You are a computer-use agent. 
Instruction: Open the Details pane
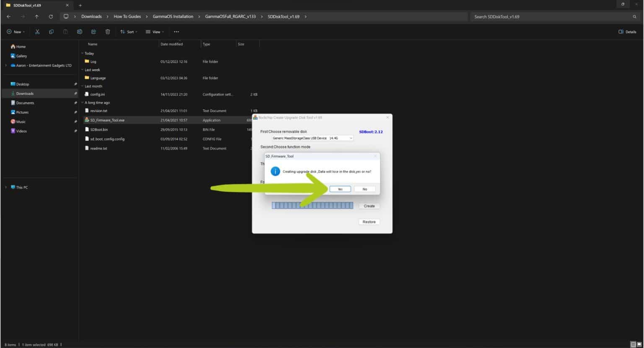[x=627, y=31]
